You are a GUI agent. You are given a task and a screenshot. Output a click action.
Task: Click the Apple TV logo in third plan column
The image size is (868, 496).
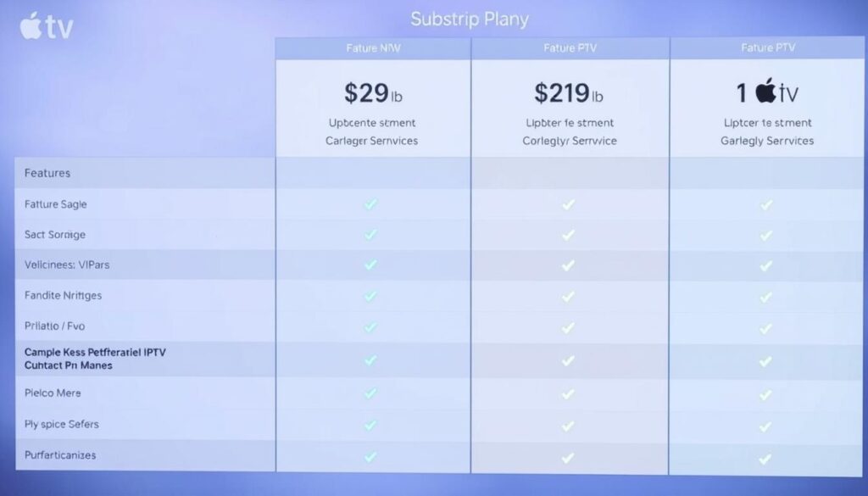click(766, 92)
